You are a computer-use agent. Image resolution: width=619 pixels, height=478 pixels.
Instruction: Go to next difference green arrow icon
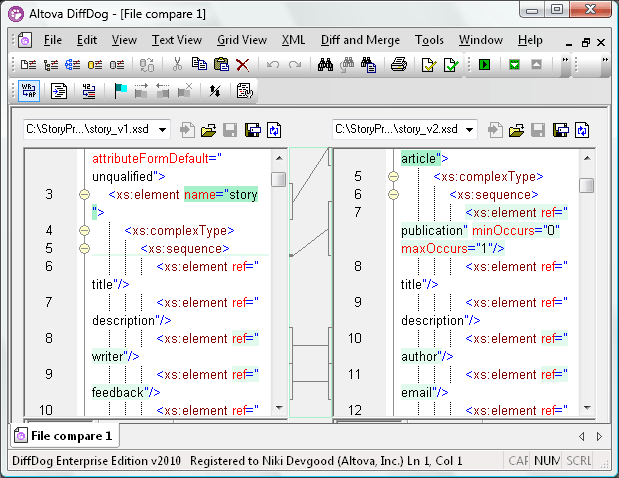point(514,64)
